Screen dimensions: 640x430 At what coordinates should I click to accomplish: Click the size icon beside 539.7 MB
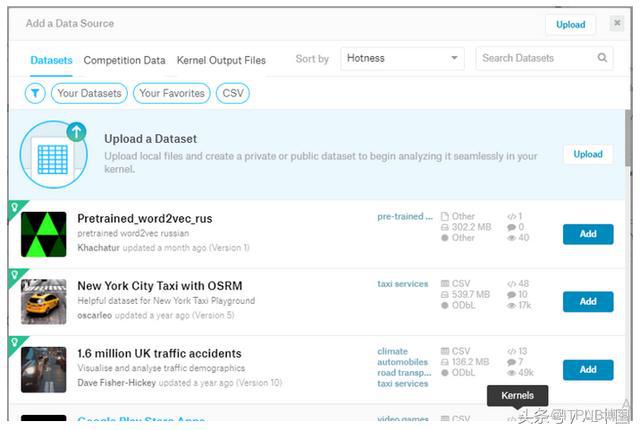tap(445, 295)
